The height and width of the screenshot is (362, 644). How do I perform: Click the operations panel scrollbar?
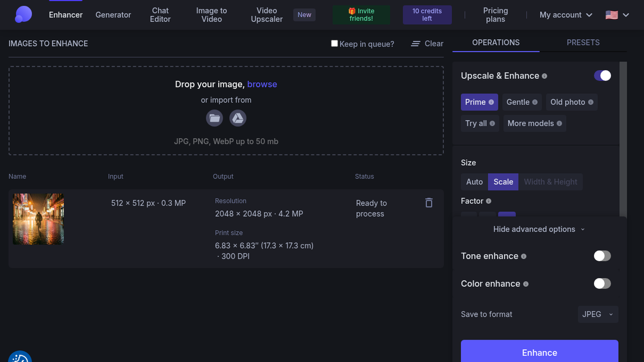coord(623,139)
